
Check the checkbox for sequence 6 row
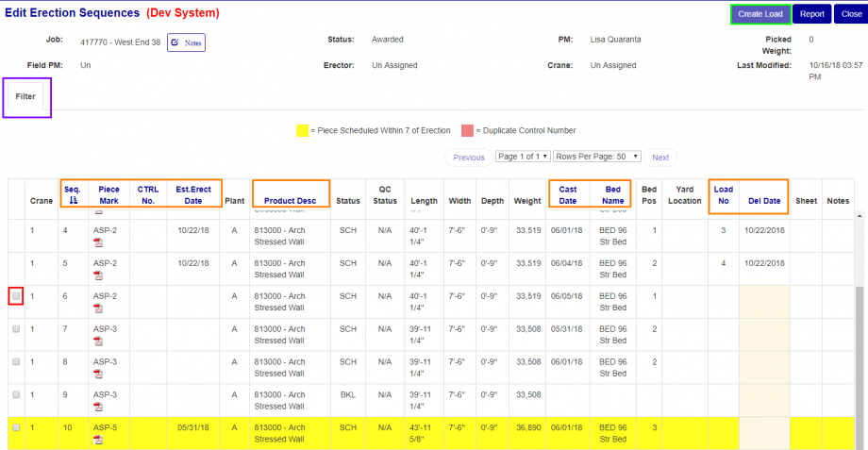coord(16,296)
